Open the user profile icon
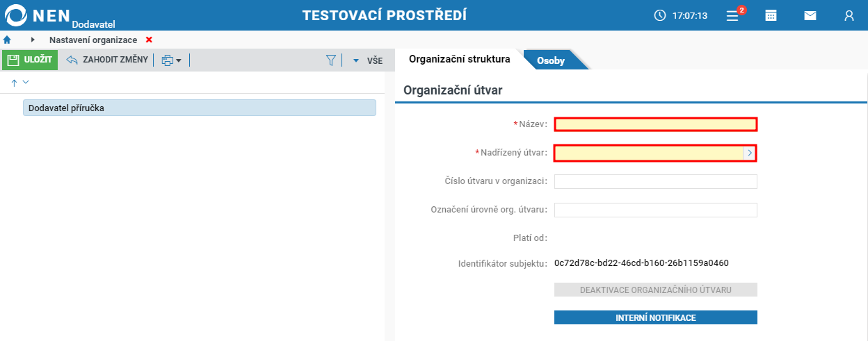This screenshot has width=868, height=341. click(849, 15)
